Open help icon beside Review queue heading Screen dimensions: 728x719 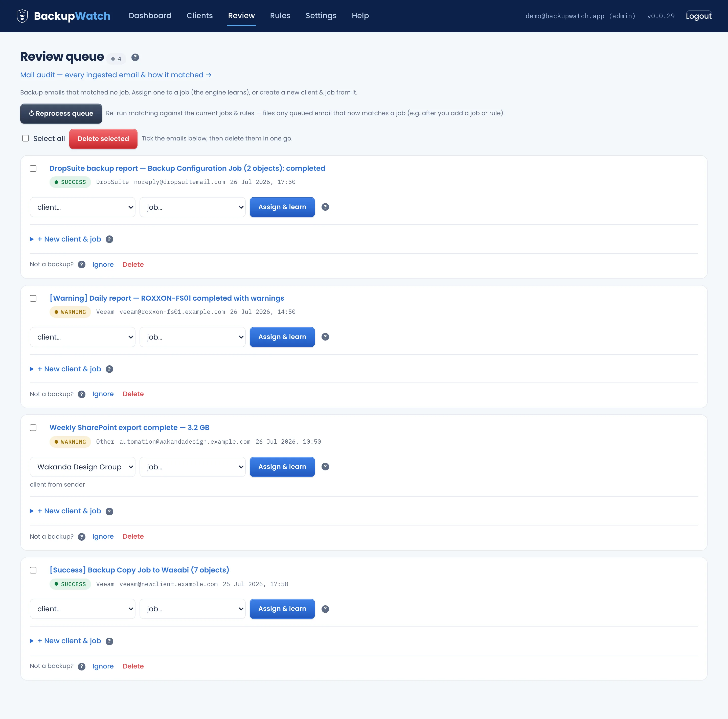click(135, 57)
